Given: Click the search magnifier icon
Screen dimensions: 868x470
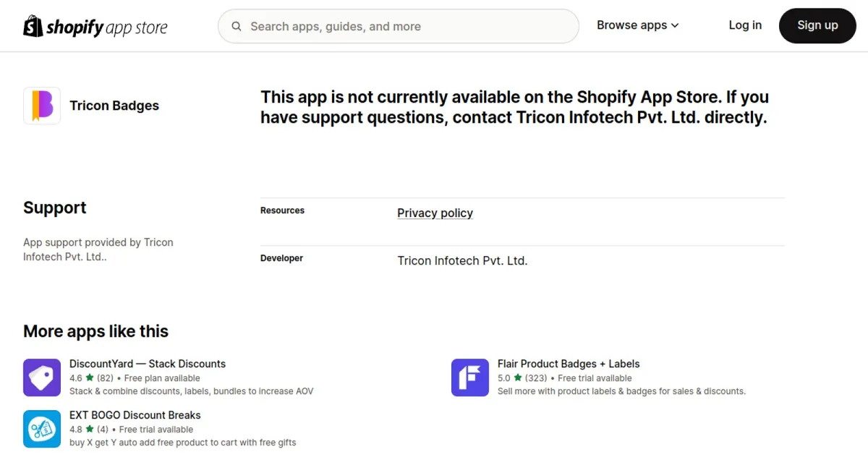Looking at the screenshot, I should (237, 27).
